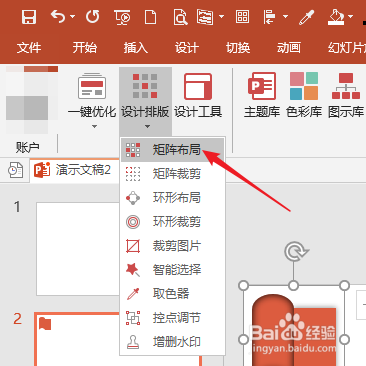Screen dimensions: 366x366
Task: Click the rounded orange shape on slide
Action: coord(273,330)
